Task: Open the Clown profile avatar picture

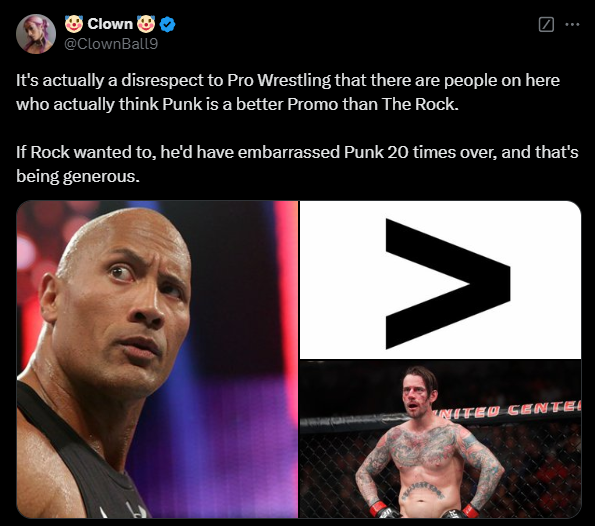Action: click(36, 34)
